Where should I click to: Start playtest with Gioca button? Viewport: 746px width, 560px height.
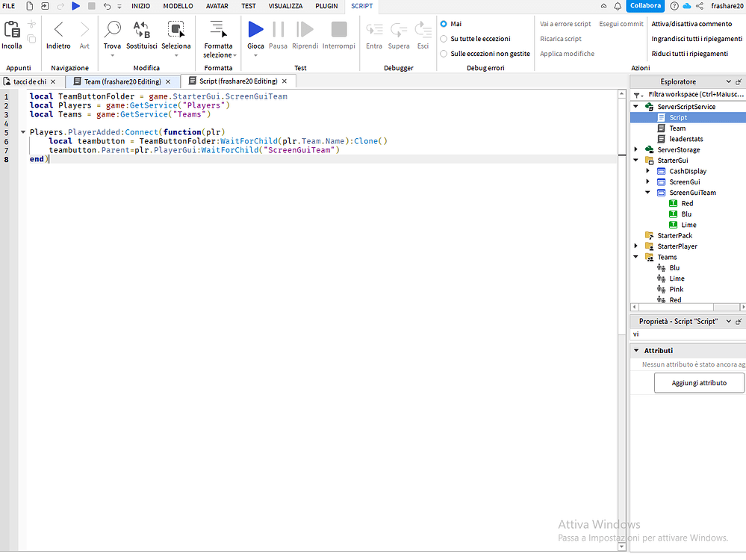(x=255, y=30)
